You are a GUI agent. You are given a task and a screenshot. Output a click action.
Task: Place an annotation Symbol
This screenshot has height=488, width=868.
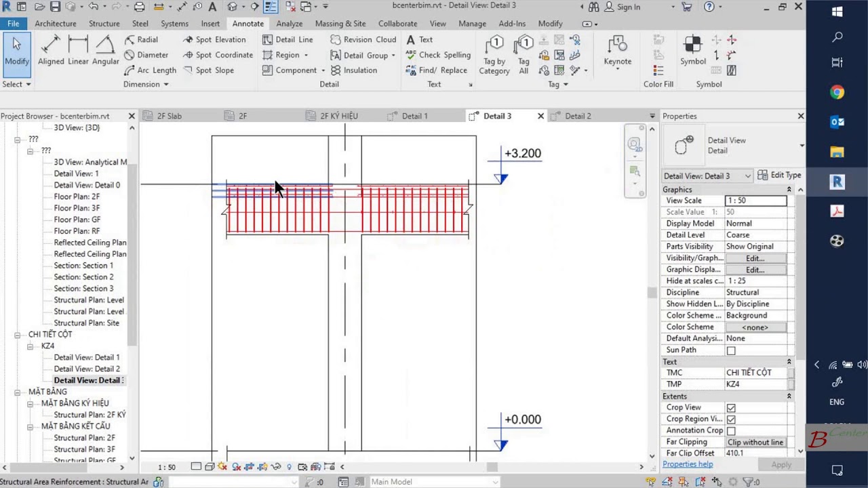tap(693, 52)
